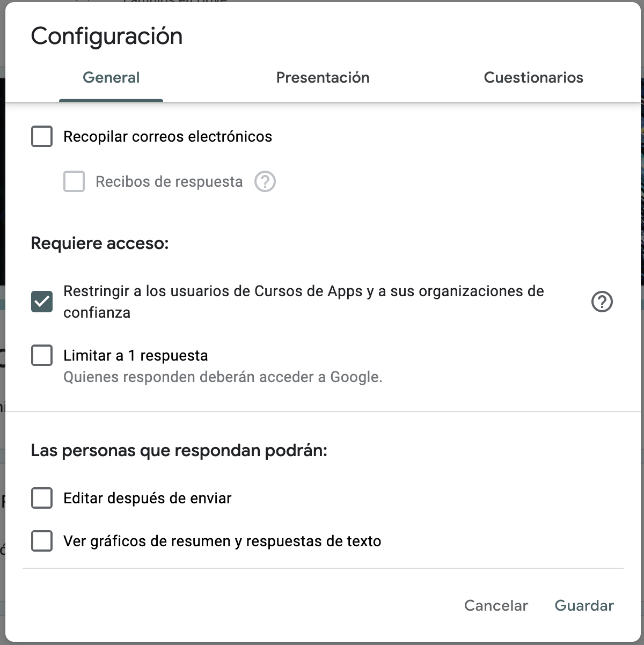Check the Limitar a 1 respuesta box

pos(42,355)
